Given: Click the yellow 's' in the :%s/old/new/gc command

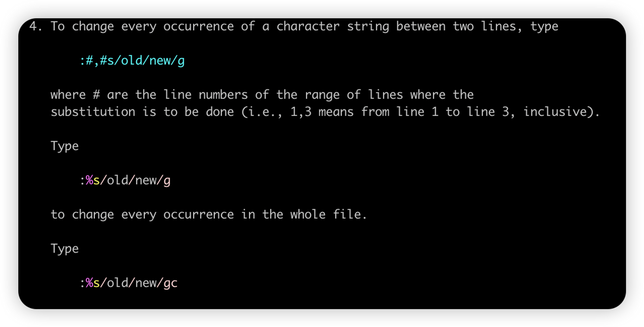Looking at the screenshot, I should [96, 283].
